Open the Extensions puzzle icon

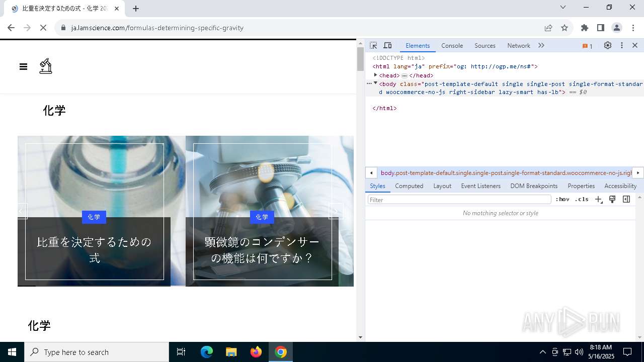[x=585, y=28]
